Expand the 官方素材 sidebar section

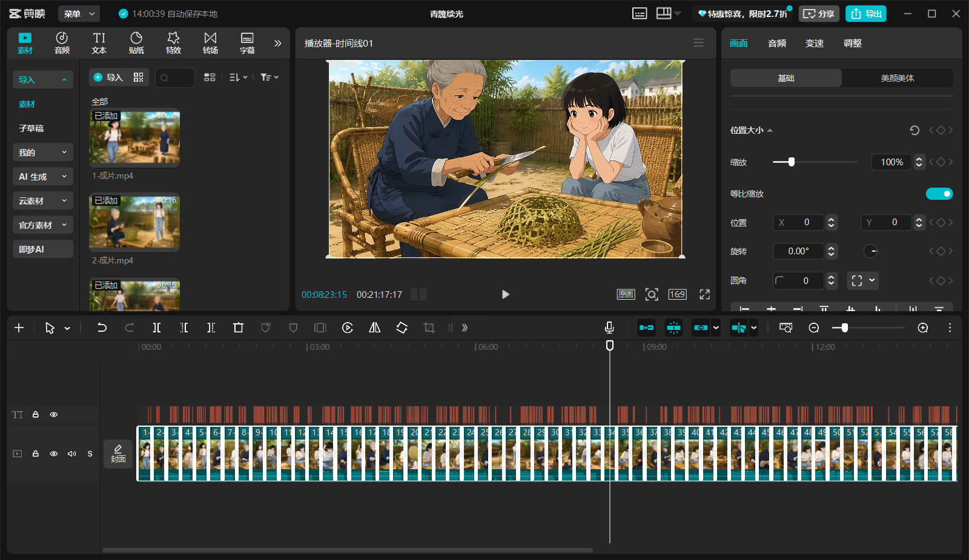pyautogui.click(x=43, y=225)
